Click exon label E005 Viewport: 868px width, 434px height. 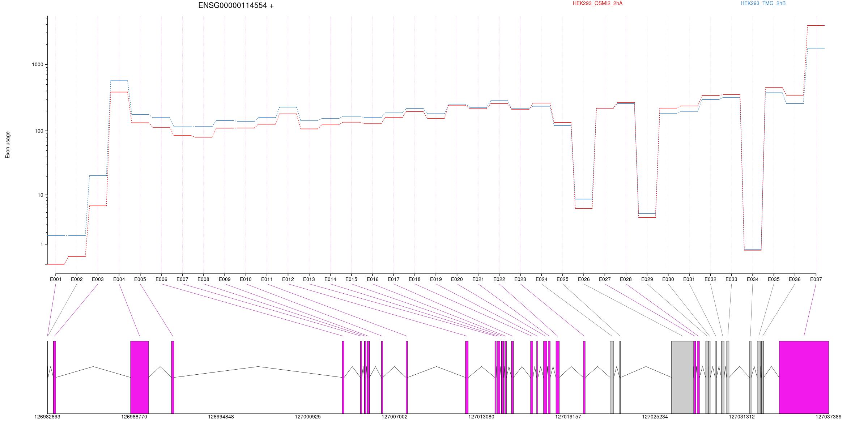click(x=140, y=279)
